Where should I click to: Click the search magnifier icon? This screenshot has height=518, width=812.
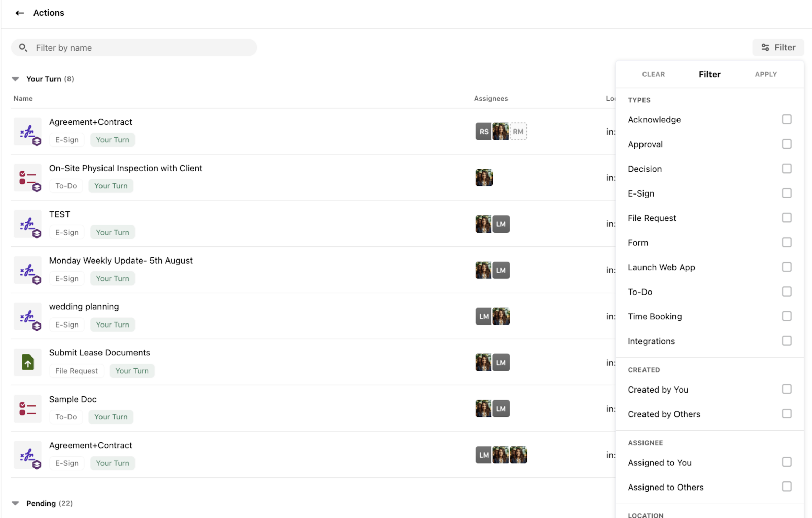(x=23, y=47)
